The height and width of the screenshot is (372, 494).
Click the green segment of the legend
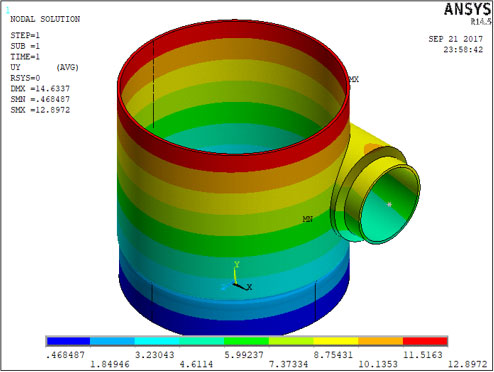246,341
